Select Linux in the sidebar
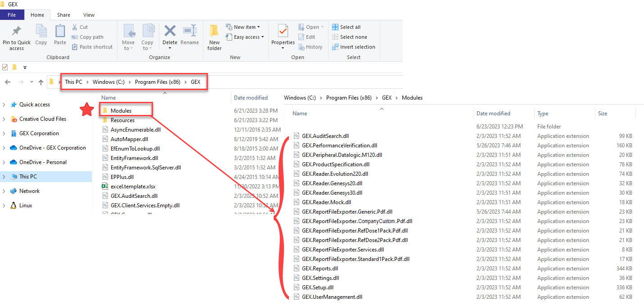644x306 pixels. pyautogui.click(x=26, y=206)
